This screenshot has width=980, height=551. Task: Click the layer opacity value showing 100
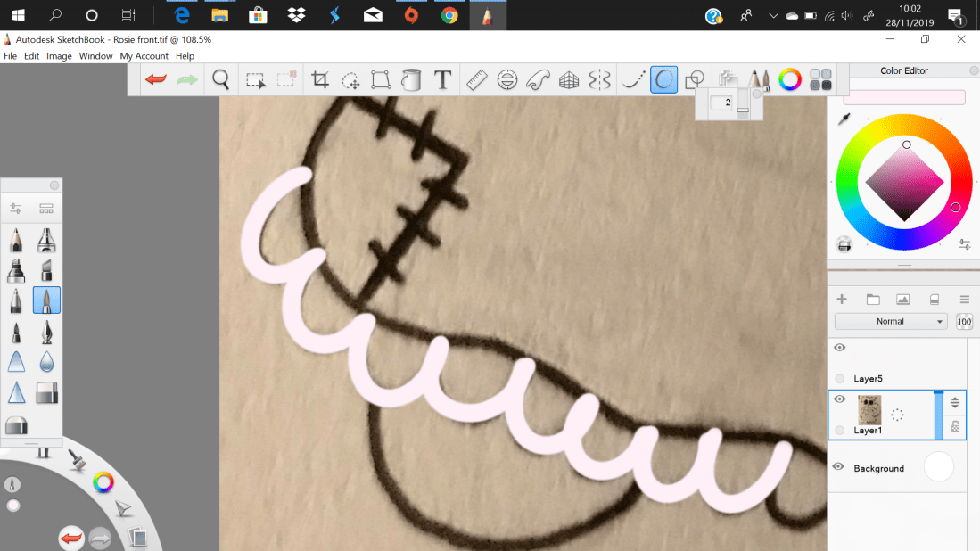pos(964,321)
